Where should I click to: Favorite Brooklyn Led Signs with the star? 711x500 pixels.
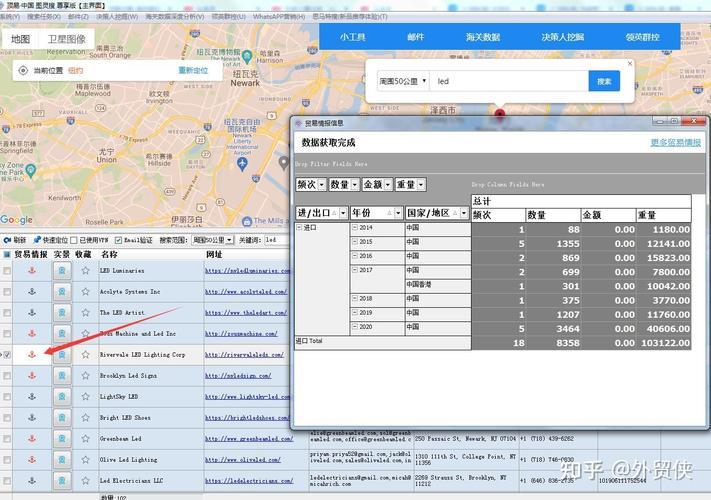pos(85,375)
